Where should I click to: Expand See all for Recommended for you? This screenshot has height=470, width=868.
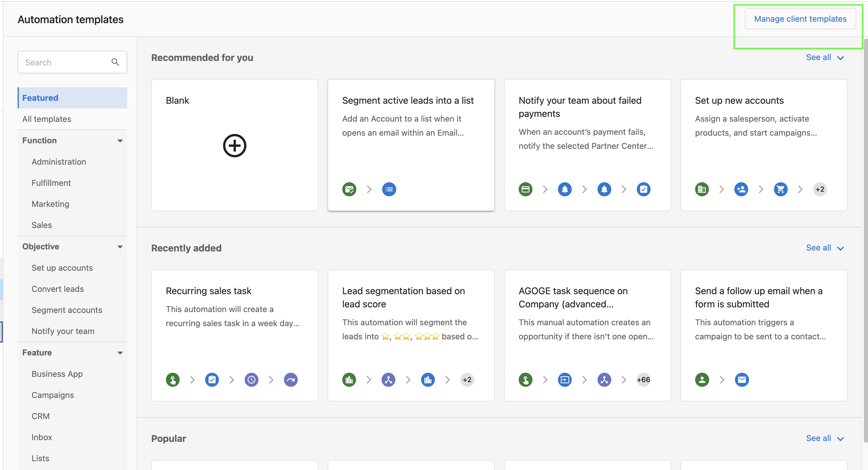tap(825, 58)
